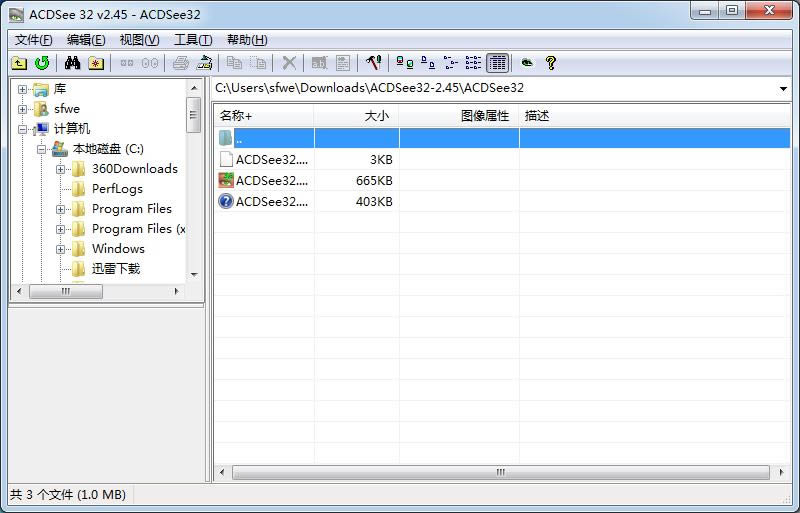Expand the Program Files folder node
This screenshot has height=513, width=800.
[x=60, y=209]
